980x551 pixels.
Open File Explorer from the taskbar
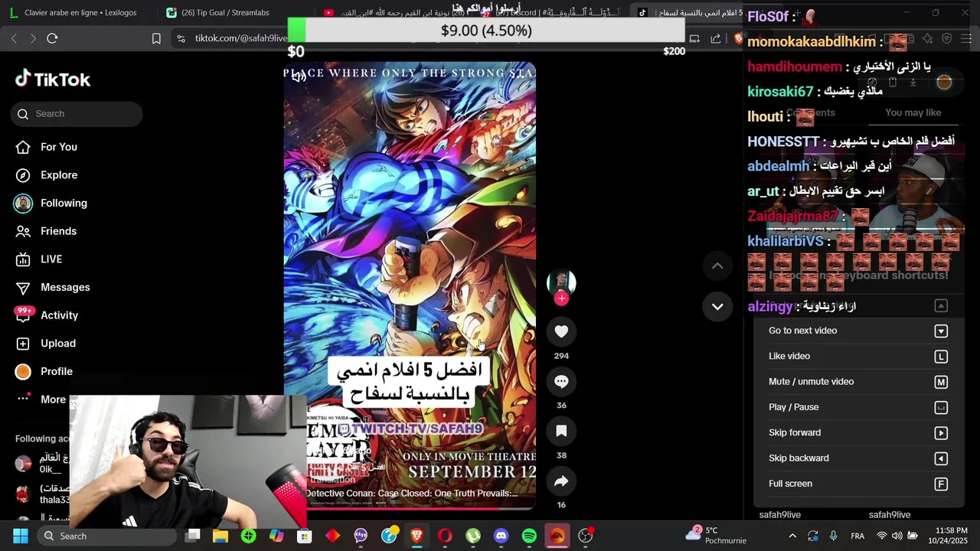[220, 536]
